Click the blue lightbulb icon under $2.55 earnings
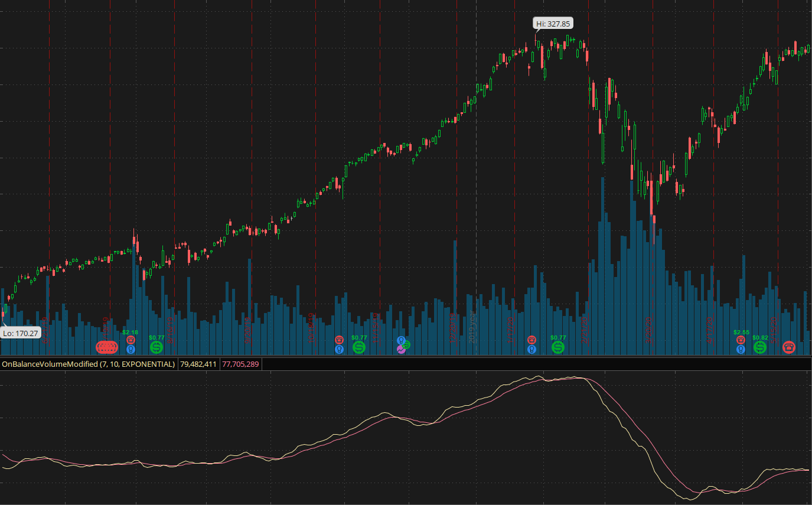812x505 pixels. (x=741, y=349)
